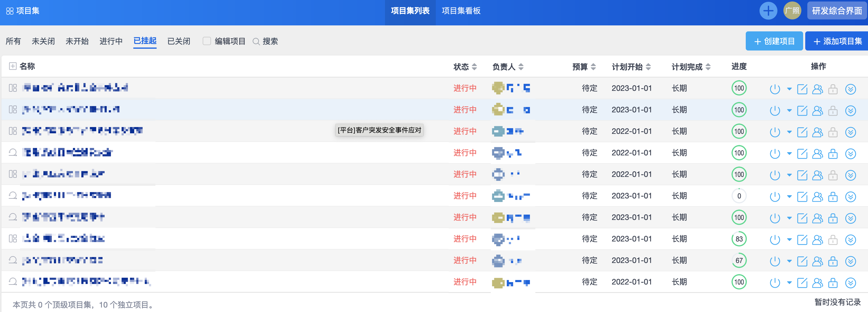Click the power icon in the first row

[x=775, y=89]
